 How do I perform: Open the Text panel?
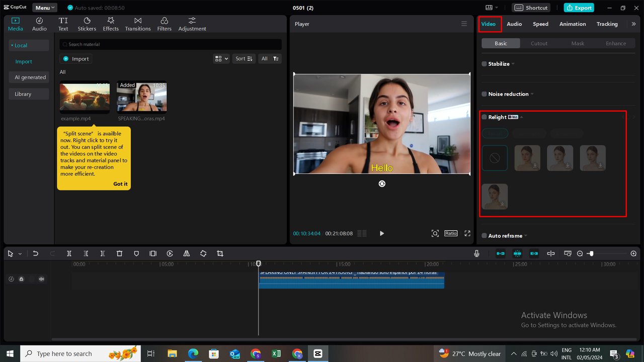point(63,23)
